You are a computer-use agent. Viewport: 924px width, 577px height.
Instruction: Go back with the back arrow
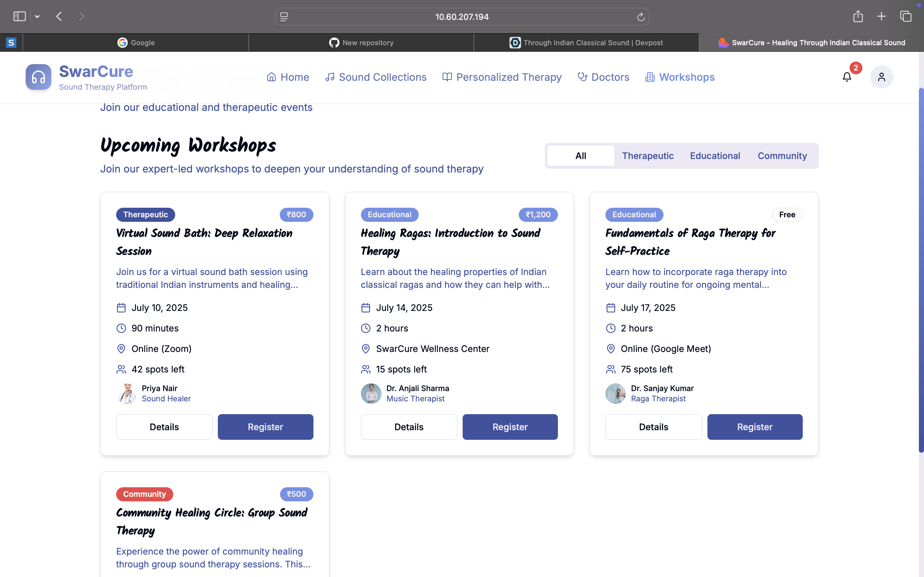59,16
